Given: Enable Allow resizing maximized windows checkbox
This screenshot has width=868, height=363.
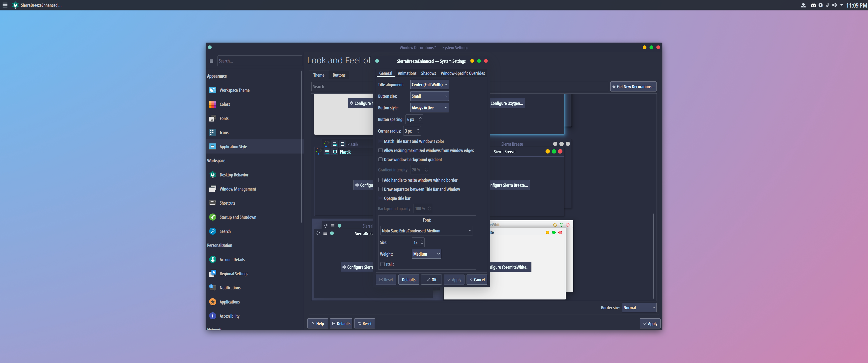Looking at the screenshot, I should pos(381,150).
